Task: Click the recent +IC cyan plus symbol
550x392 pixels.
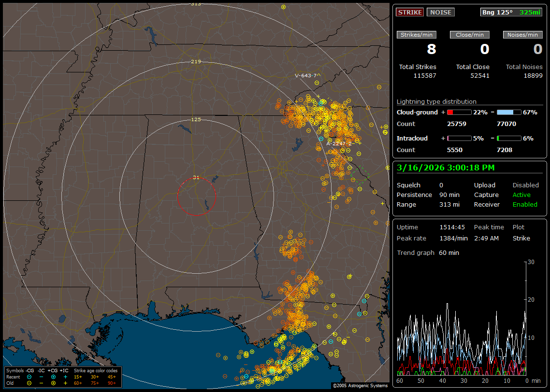Action: click(x=65, y=377)
